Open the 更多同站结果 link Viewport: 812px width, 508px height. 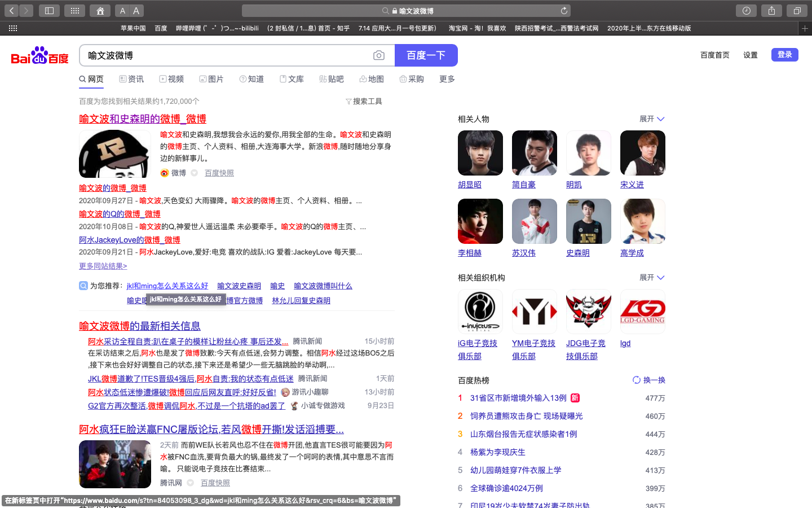click(103, 266)
